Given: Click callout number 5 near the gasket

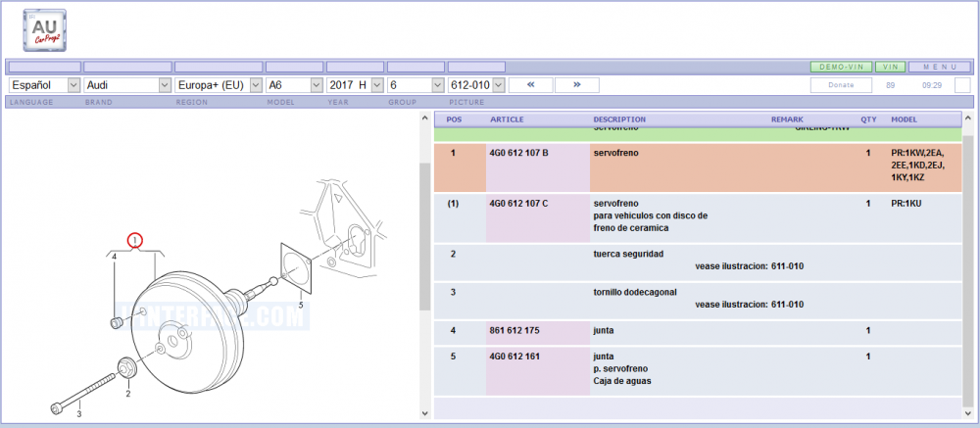Looking at the screenshot, I should 301,305.
